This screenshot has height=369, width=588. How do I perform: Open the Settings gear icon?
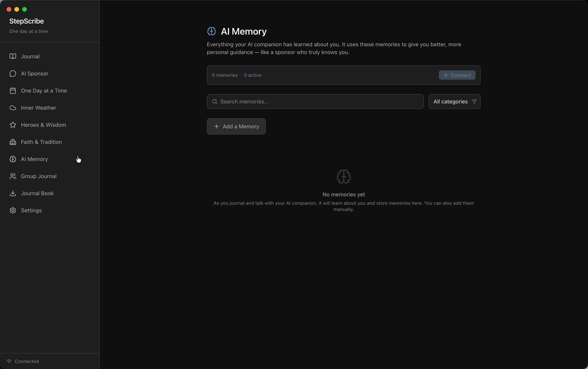point(13,210)
